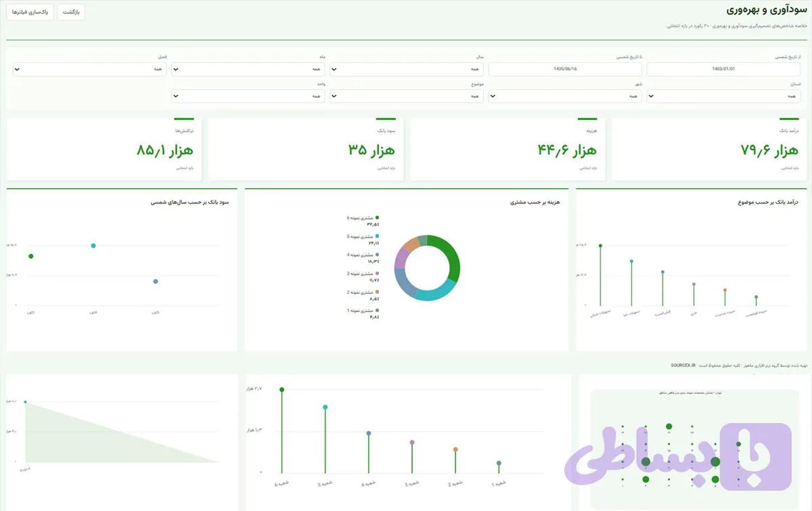Click the از تاریخ شمسی field 1403/01/01

[724, 69]
